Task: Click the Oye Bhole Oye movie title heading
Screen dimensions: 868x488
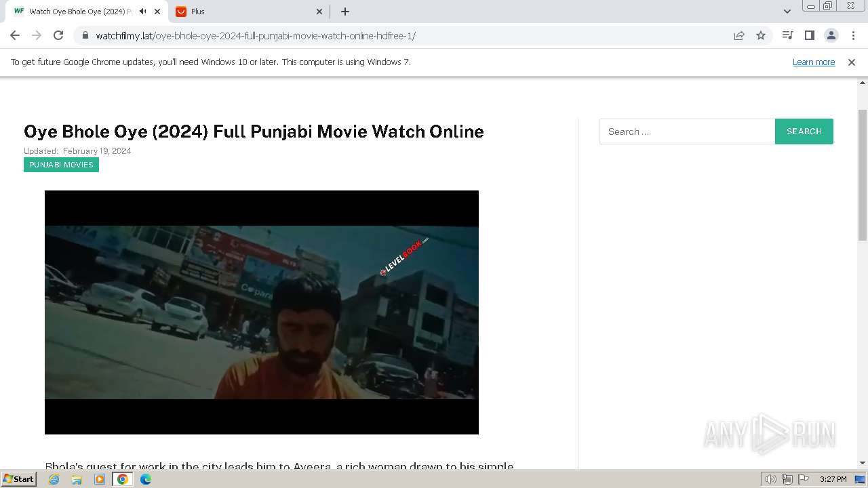Action: click(254, 131)
